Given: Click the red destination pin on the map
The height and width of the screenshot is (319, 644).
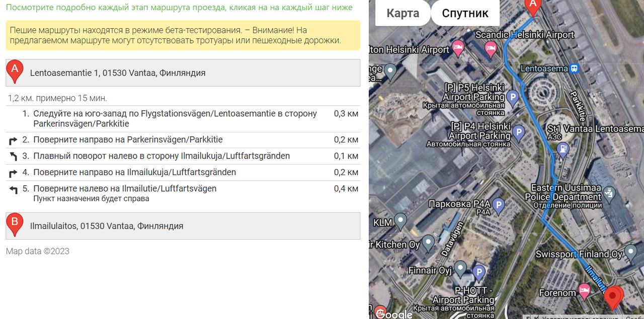Looking at the screenshot, I should [x=613, y=298].
